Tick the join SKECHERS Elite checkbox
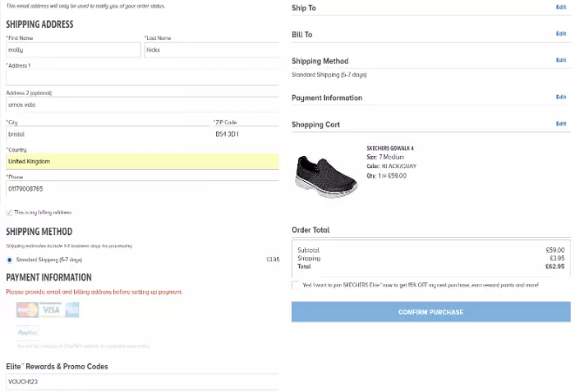 (x=295, y=286)
